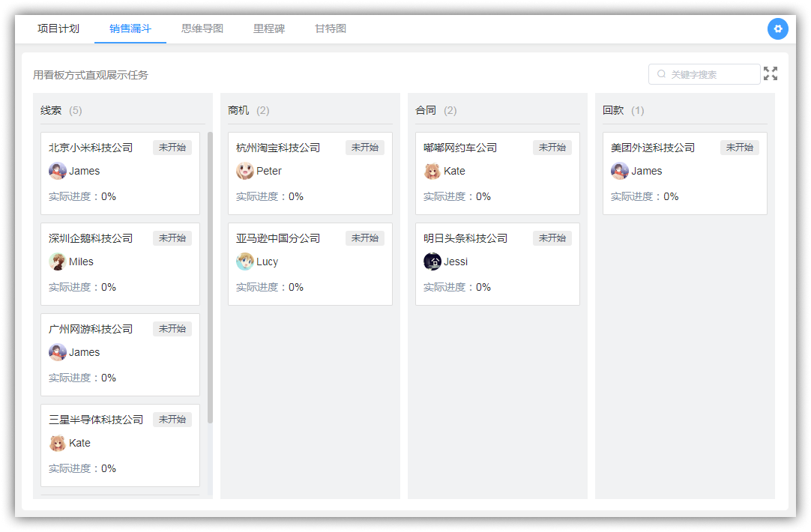This screenshot has height=532, width=811.
Task: Click the name Jessi on 明日头条 card
Action: [x=456, y=262]
